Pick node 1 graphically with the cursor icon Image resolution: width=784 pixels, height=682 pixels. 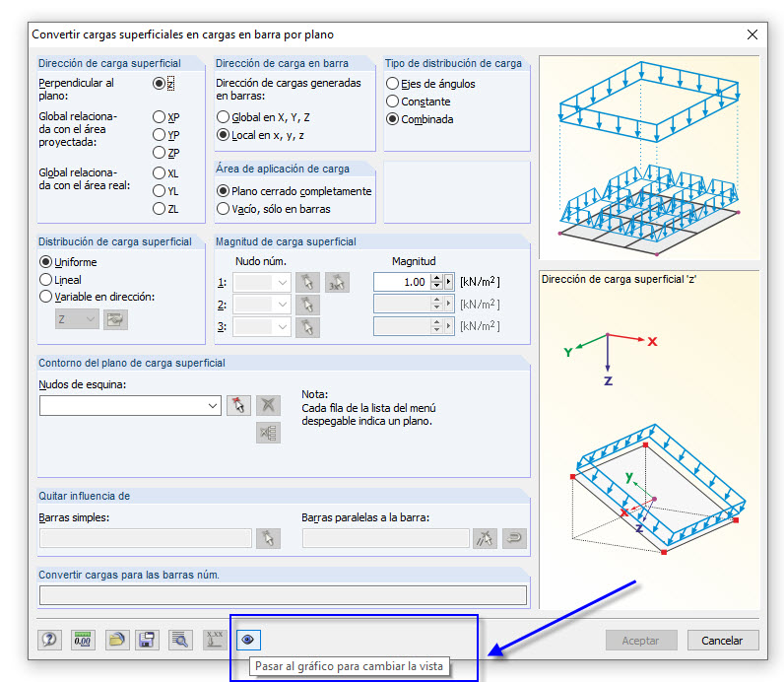(x=307, y=282)
